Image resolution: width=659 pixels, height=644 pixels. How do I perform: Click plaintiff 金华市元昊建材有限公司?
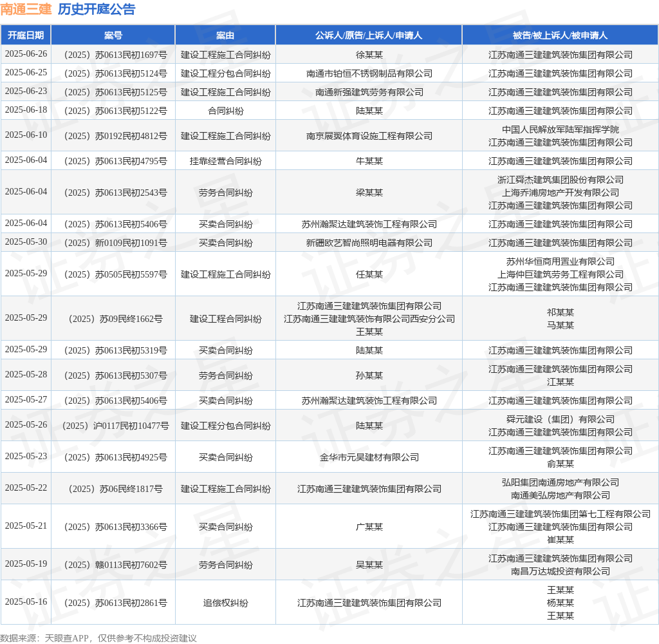pos(369,458)
